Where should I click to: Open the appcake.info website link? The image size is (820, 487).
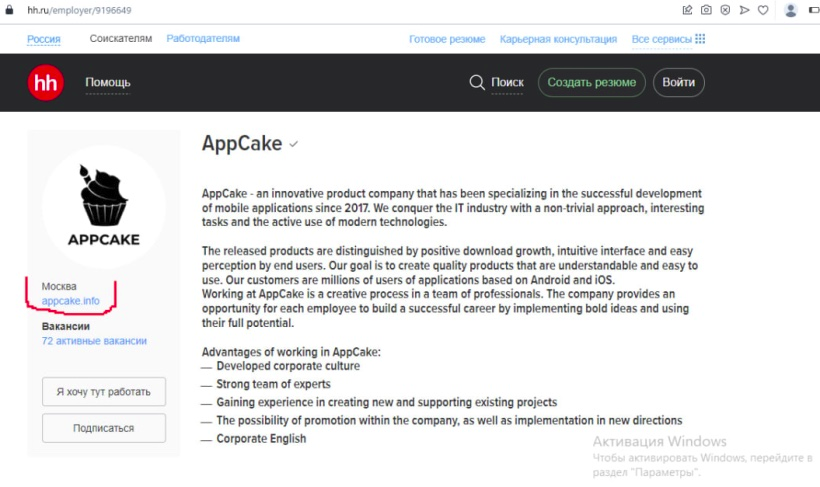coord(71,301)
